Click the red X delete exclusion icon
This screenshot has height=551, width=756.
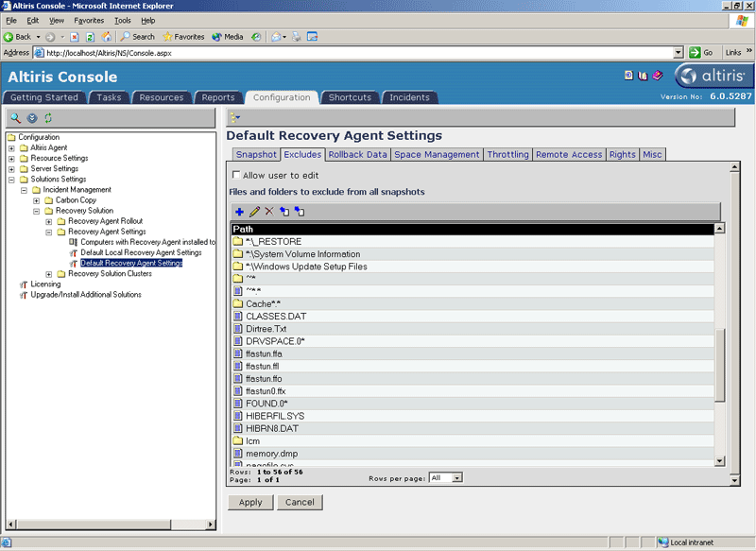click(268, 212)
